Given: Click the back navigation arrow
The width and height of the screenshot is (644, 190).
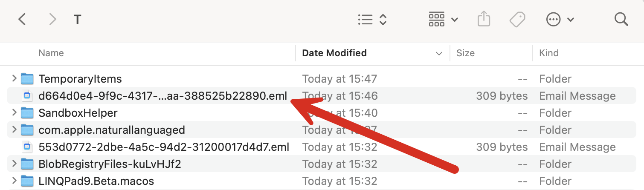Looking at the screenshot, I should (22, 19).
